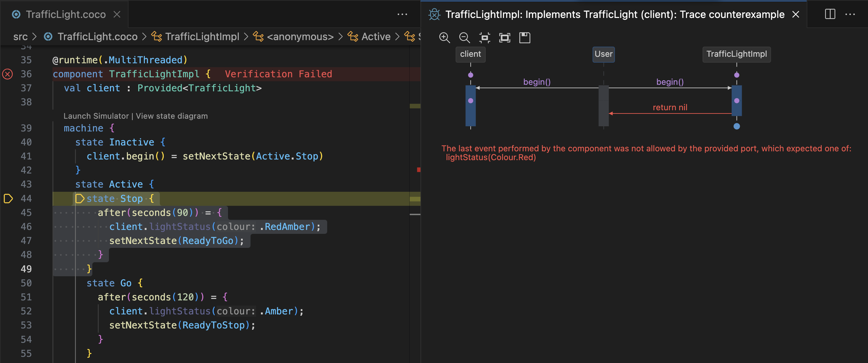Place cursor on '@runtime(.MultiThreaded)' annotation
868x363 pixels.
tap(120, 60)
